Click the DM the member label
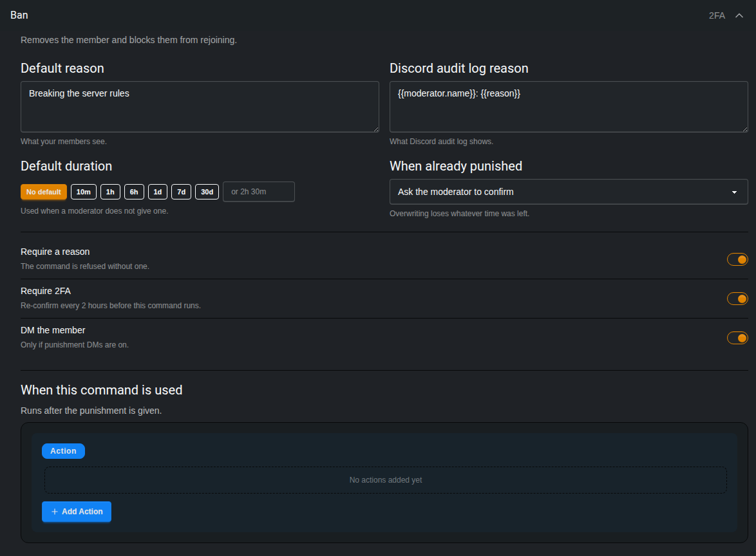756x556 pixels. 53,330
